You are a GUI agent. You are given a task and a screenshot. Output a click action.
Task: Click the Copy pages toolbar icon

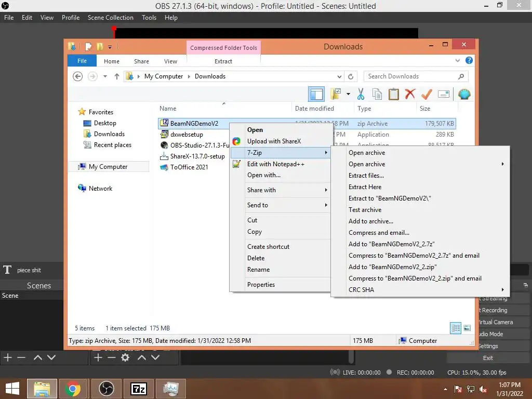pyautogui.click(x=377, y=94)
